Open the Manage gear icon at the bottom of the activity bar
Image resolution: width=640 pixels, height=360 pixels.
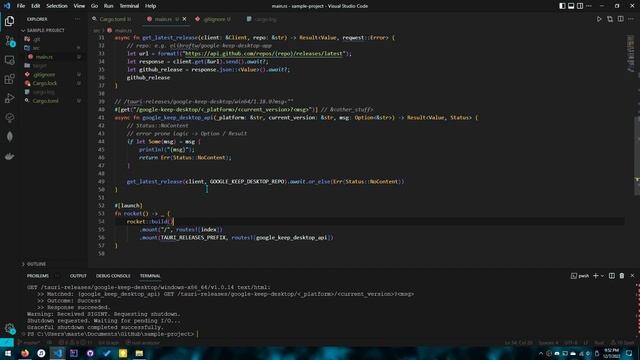[x=9, y=328]
